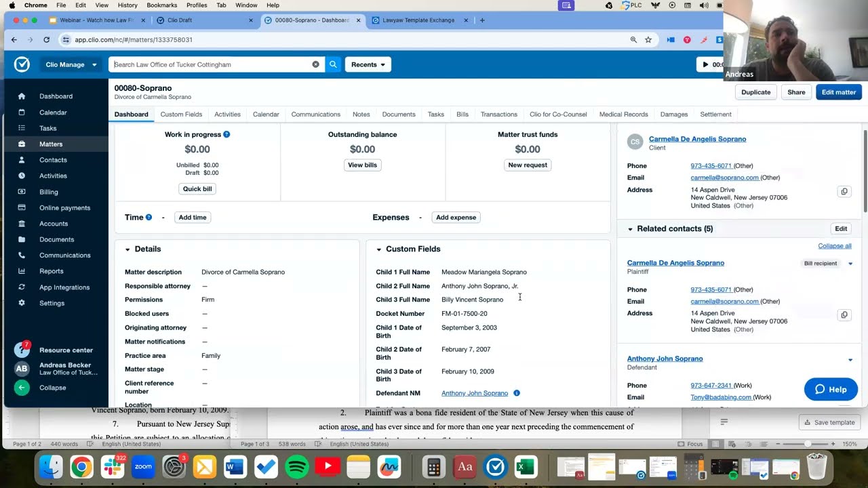
Task: Open Carmella De Angelis Soprano client link
Action: point(697,139)
